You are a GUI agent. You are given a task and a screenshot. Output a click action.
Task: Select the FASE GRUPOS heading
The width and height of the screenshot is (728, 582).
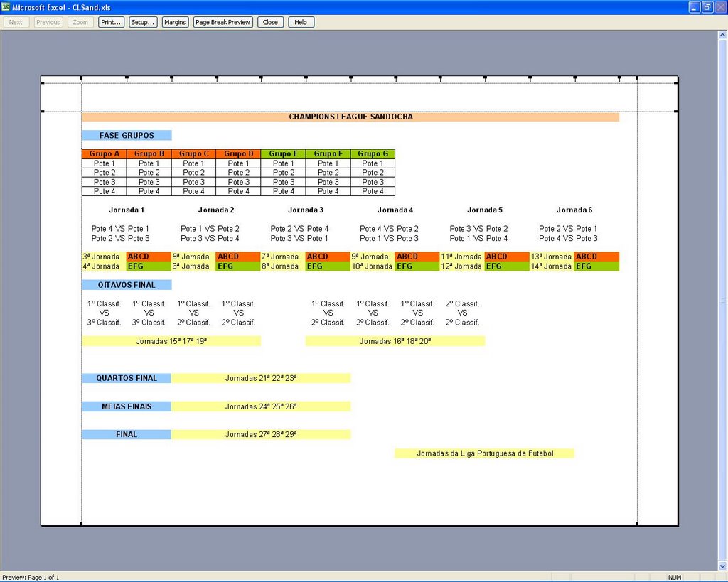click(x=127, y=136)
